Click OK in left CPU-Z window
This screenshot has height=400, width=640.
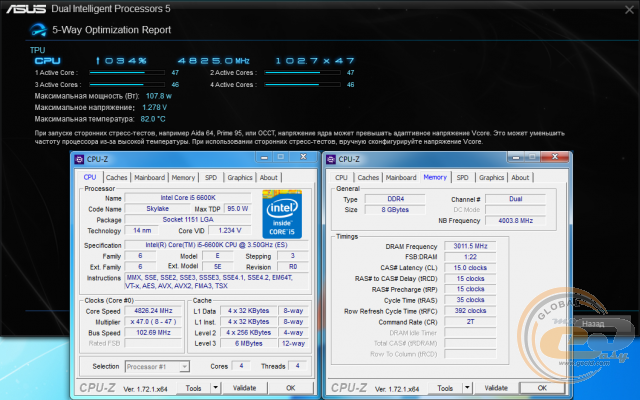click(x=291, y=388)
